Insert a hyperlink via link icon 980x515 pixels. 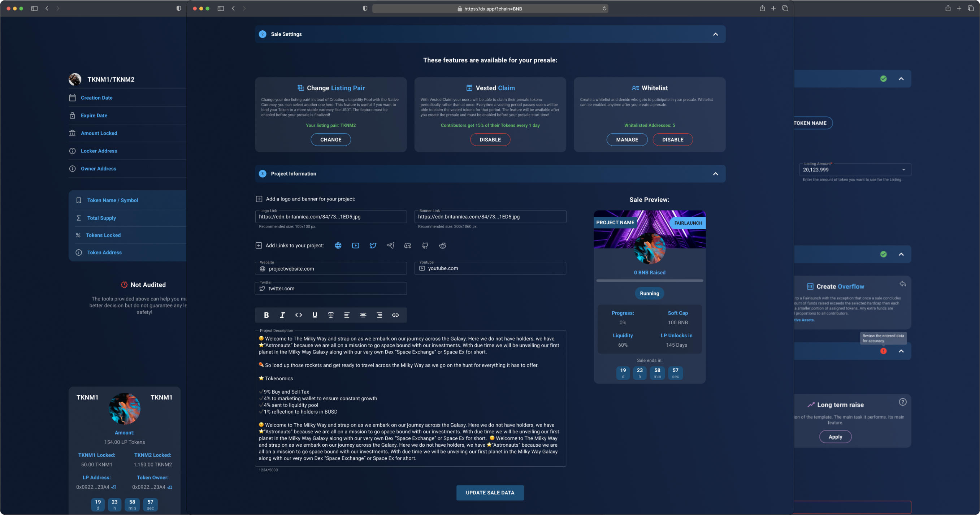395,315
